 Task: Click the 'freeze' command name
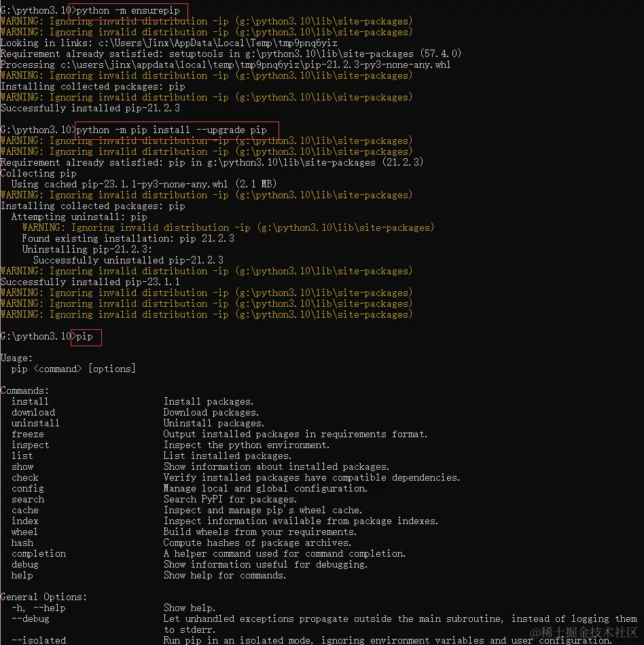(28, 434)
